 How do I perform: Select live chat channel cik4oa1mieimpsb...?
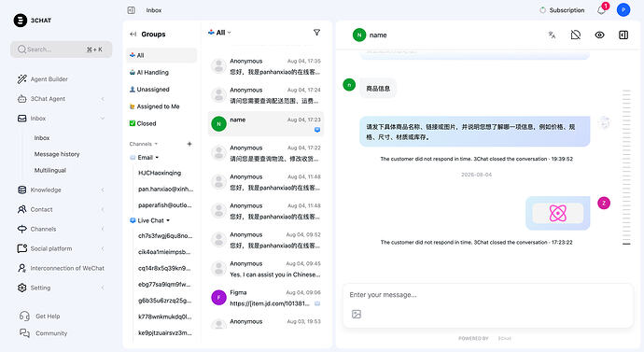pyautogui.click(x=164, y=252)
